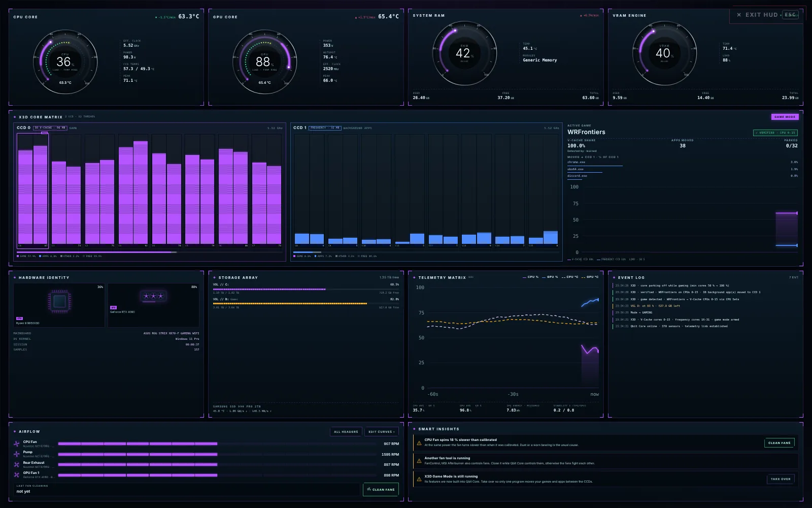Viewport: 812px width, 508px height.
Task: Click the CPU Core gauge dial
Action: [65, 61]
